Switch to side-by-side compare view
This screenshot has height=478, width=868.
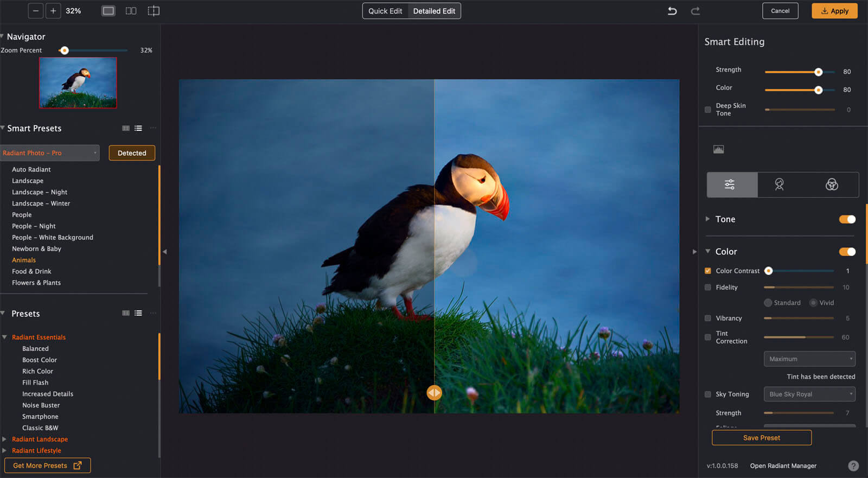(x=131, y=11)
